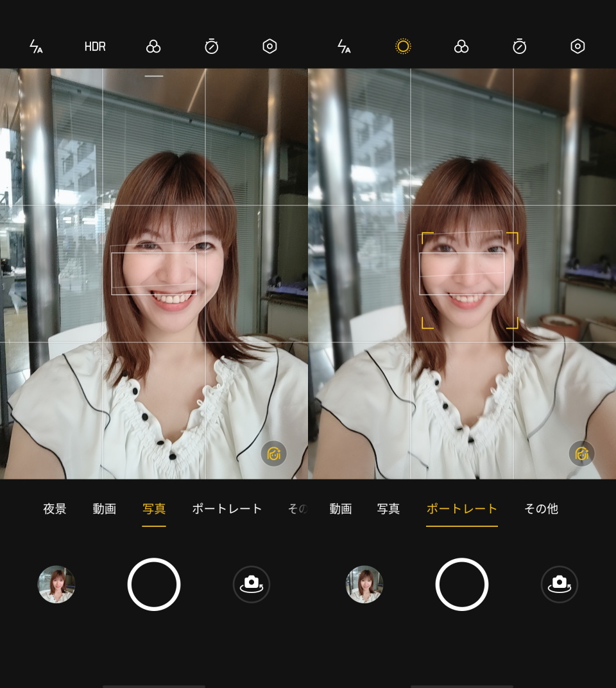Switch to ポートレート mode in left screen
The width and height of the screenshot is (616, 688).
pyautogui.click(x=227, y=508)
